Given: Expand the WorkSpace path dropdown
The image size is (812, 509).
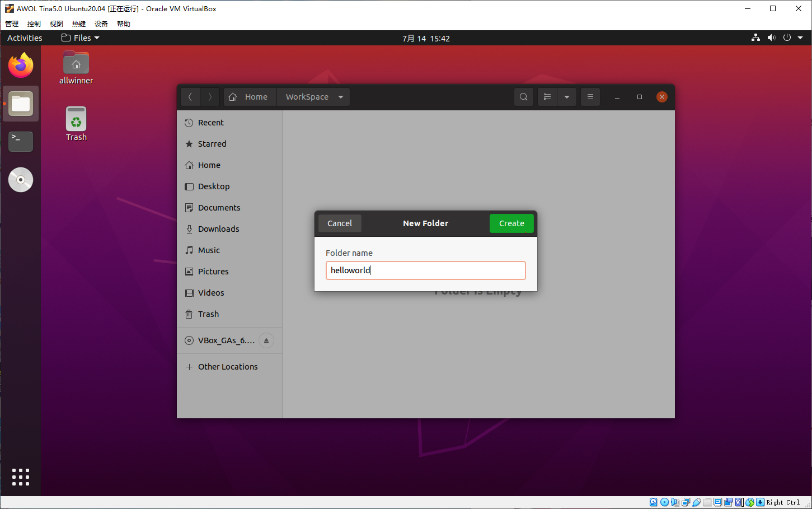Looking at the screenshot, I should click(x=341, y=97).
